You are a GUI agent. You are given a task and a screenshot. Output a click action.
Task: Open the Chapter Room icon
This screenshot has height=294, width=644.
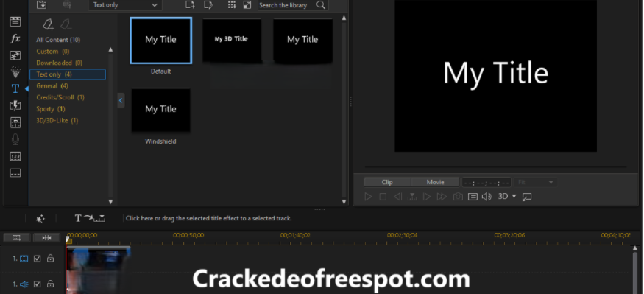[x=15, y=156]
